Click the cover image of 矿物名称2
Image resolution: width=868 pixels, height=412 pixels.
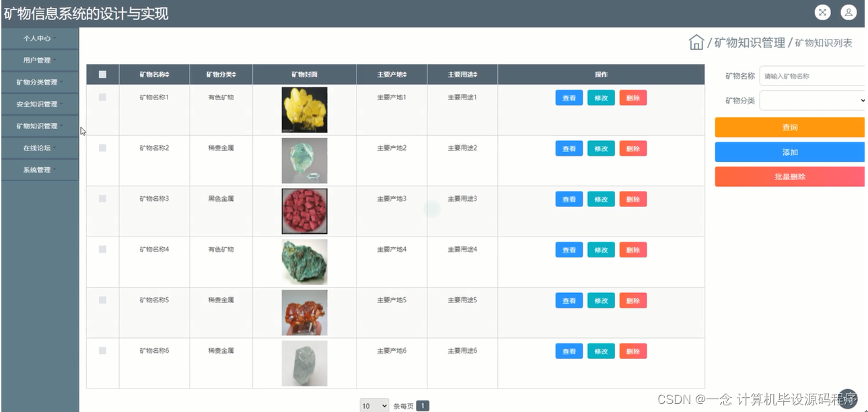[305, 160]
